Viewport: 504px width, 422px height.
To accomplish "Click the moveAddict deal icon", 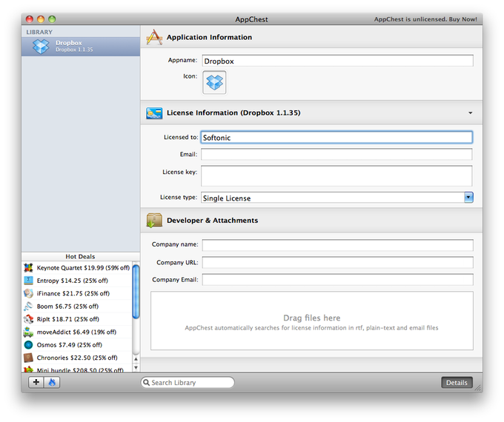I will point(28,332).
